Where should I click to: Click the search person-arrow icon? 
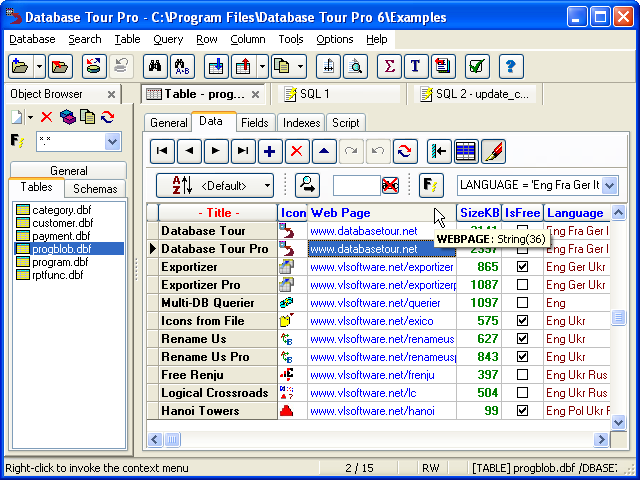(x=307, y=185)
